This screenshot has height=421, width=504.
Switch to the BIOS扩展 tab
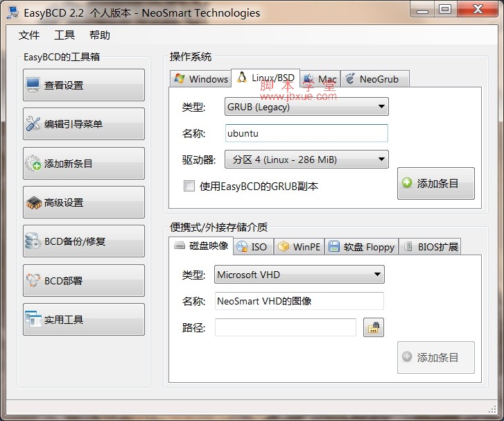pos(430,247)
